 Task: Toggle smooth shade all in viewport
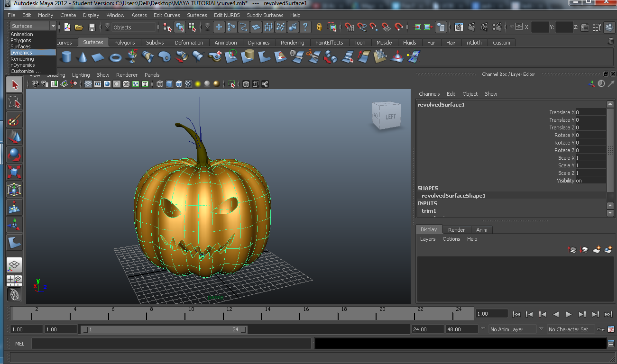169,84
